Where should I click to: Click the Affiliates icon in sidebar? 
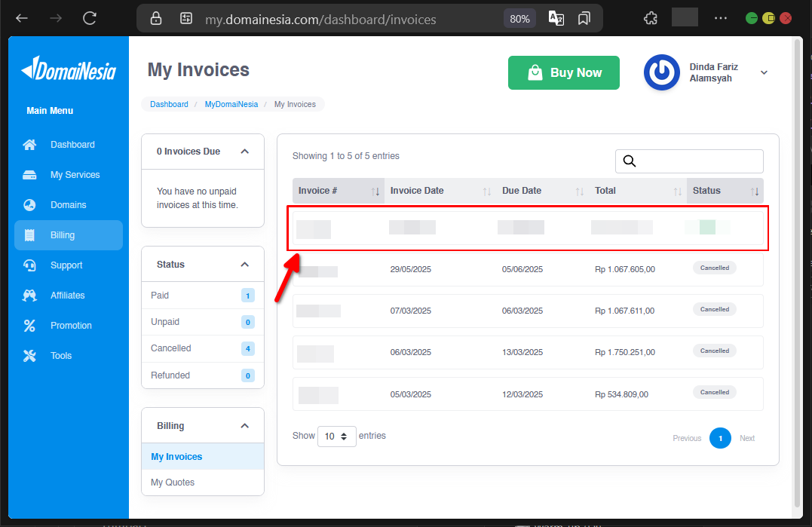pyautogui.click(x=29, y=296)
